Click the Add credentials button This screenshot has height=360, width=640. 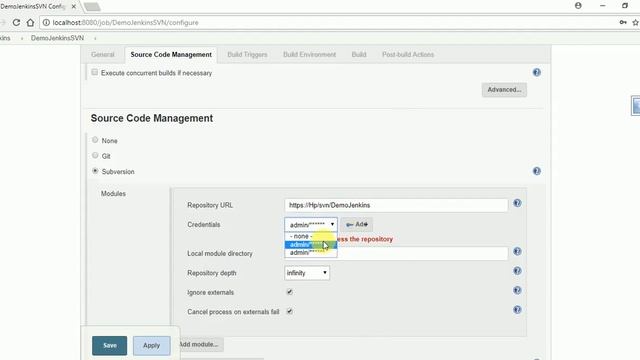pos(357,224)
